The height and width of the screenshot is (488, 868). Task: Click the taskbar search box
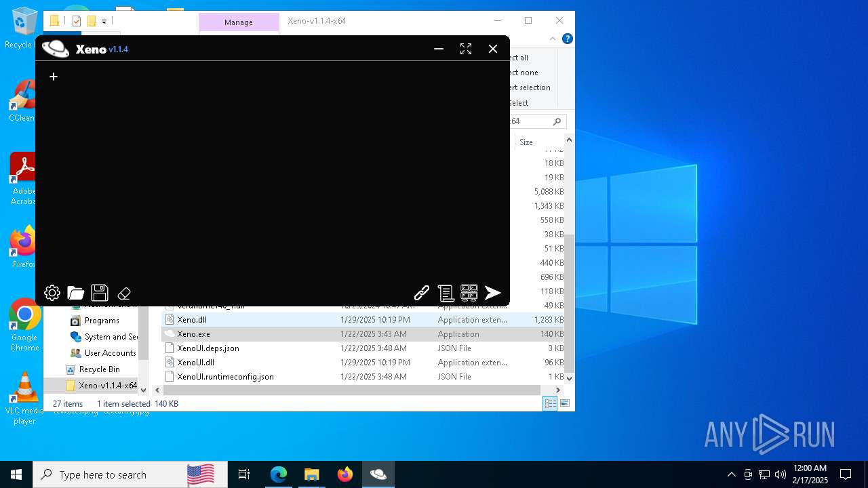tap(130, 474)
